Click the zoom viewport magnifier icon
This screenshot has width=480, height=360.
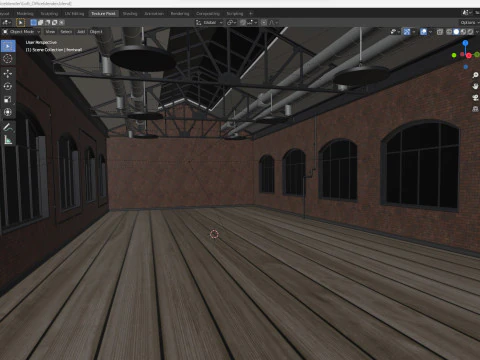point(475,75)
